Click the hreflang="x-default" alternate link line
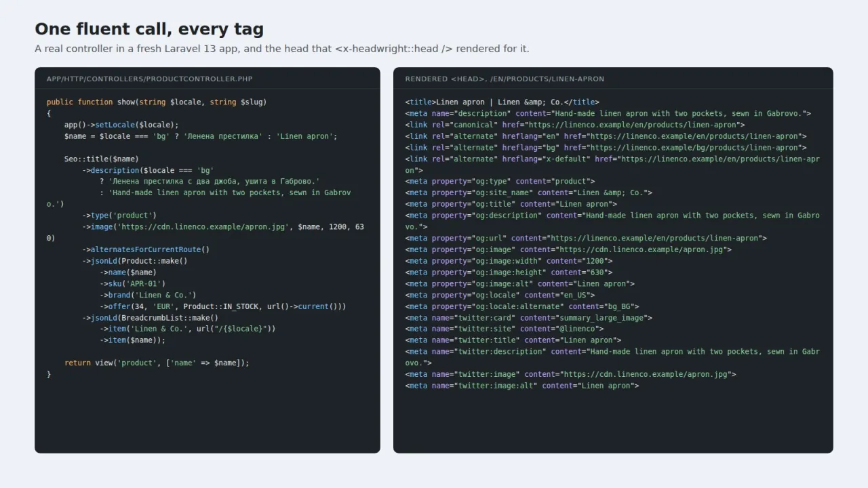 (x=612, y=165)
